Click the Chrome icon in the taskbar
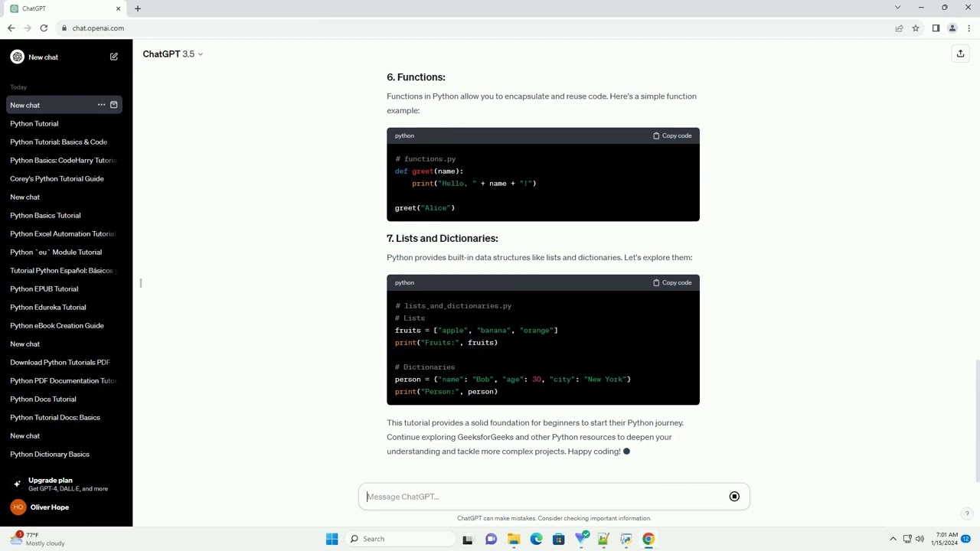 tap(648, 539)
